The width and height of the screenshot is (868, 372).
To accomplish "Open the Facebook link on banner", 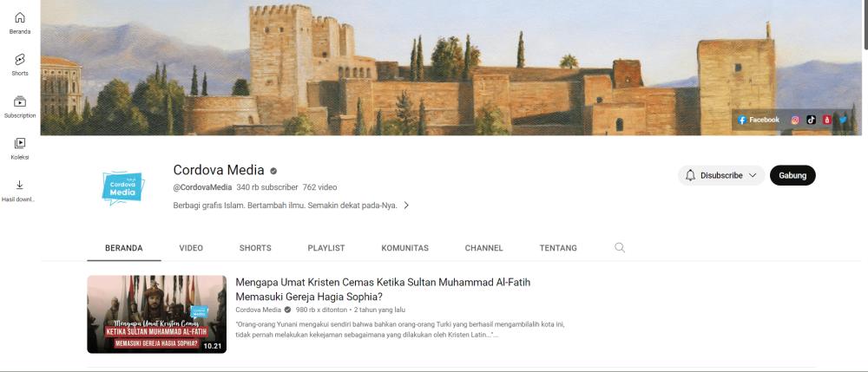I will coord(759,120).
